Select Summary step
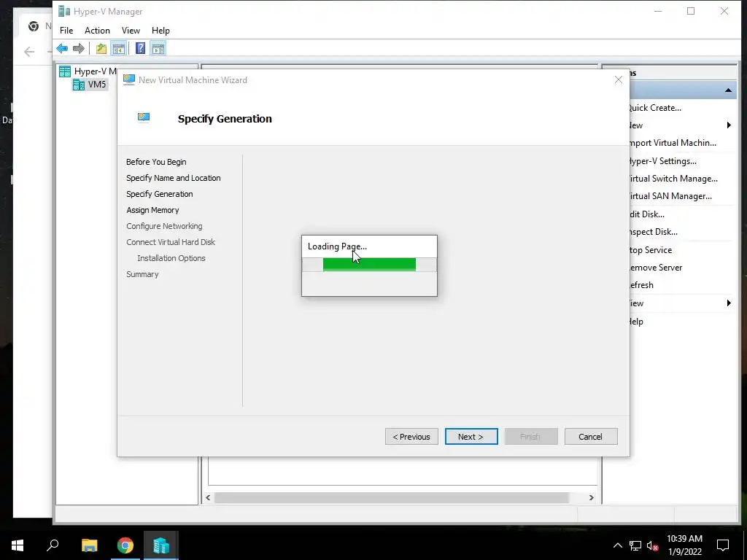The height and width of the screenshot is (560, 747). pyautogui.click(x=142, y=274)
